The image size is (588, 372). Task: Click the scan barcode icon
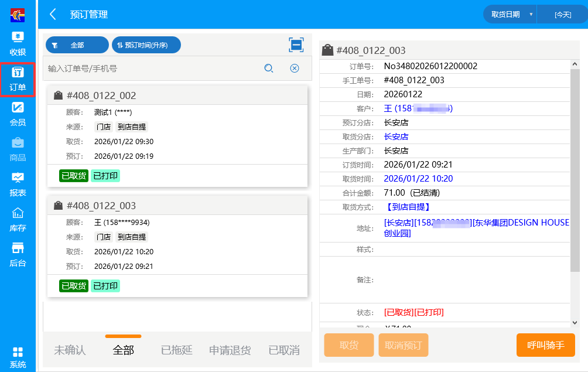coord(296,45)
